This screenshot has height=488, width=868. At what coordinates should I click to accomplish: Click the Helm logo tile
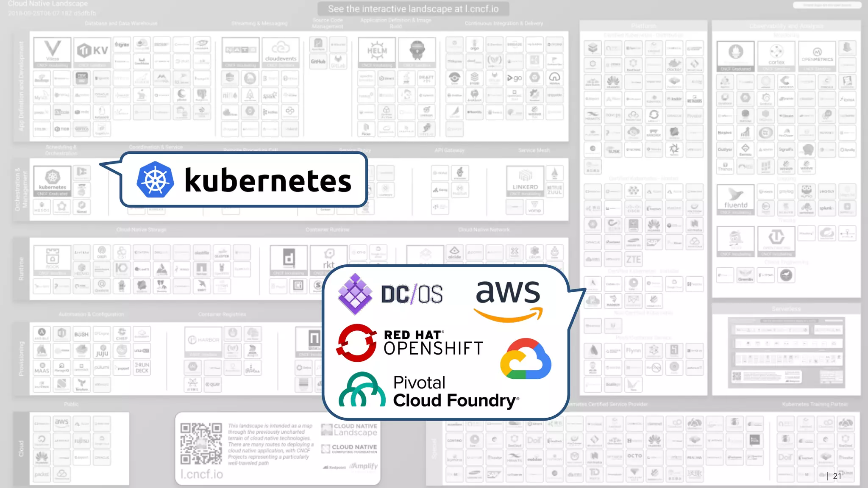[x=376, y=53]
